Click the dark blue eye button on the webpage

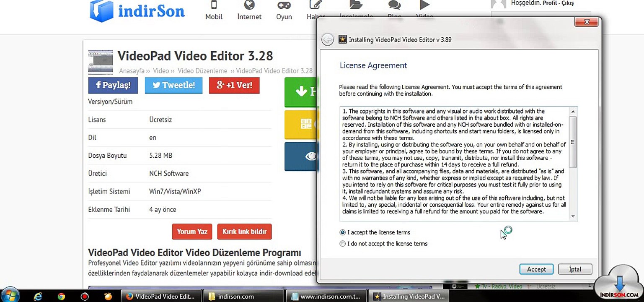(x=300, y=156)
